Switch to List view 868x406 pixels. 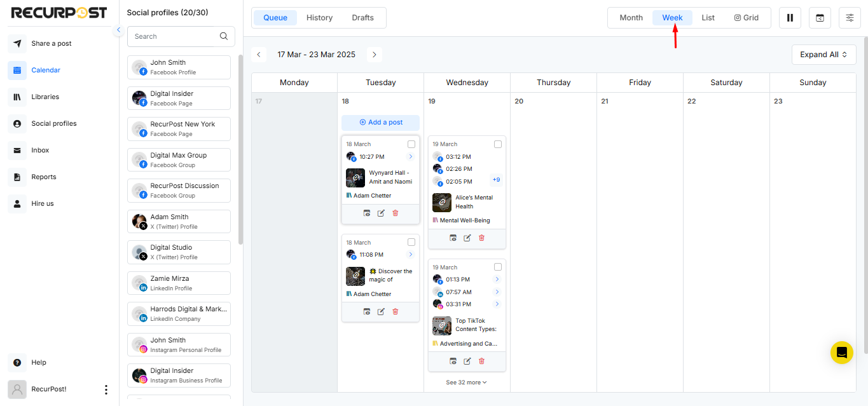point(708,18)
